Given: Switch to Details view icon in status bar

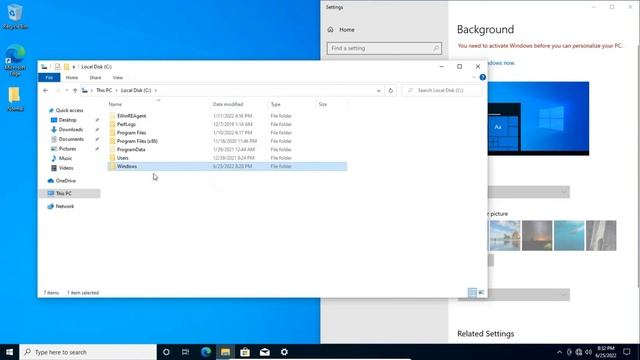Looking at the screenshot, I should coord(472,292).
